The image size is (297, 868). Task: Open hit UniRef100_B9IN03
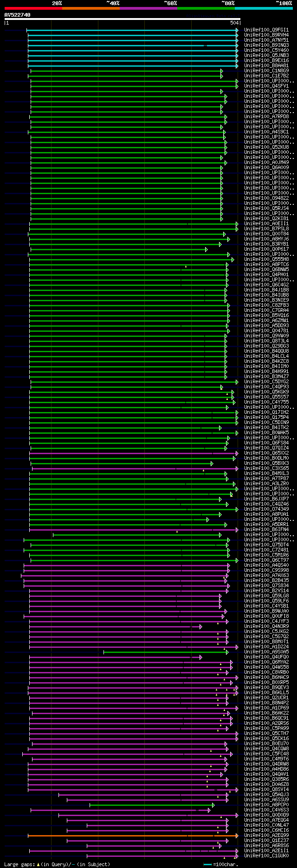coord(266,45)
